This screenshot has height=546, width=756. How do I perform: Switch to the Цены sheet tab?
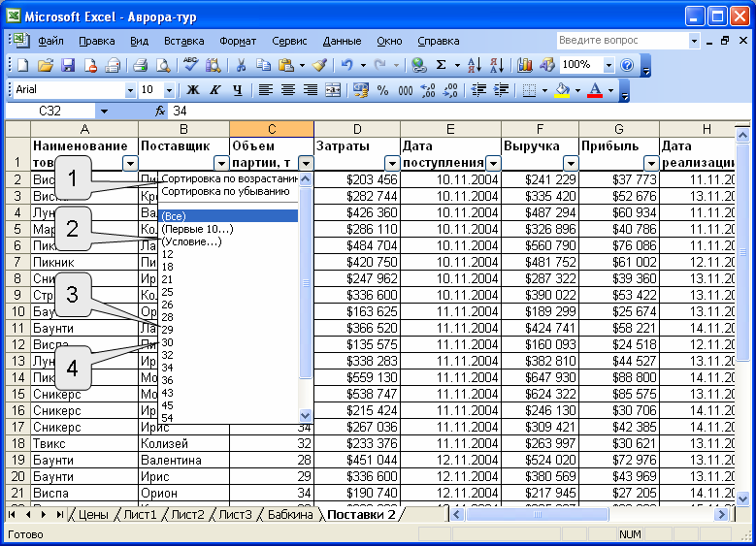(x=93, y=515)
